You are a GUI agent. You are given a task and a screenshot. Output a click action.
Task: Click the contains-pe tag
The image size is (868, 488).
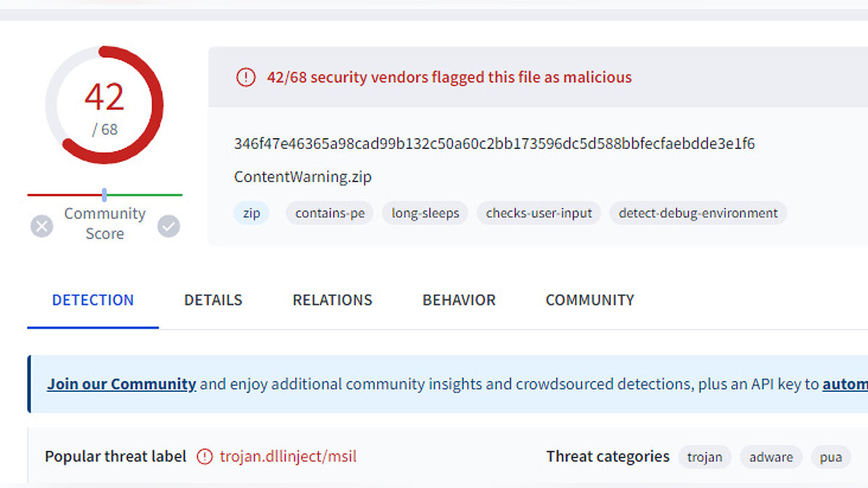pos(330,213)
